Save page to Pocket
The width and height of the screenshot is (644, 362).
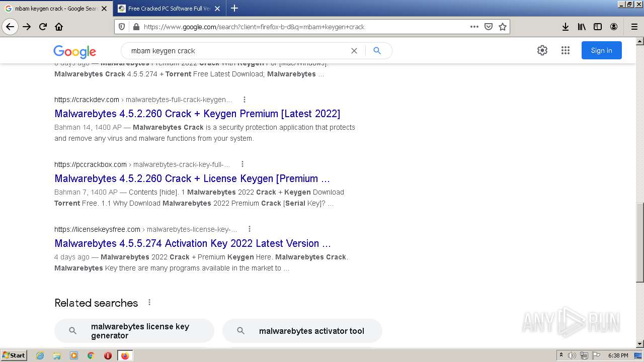(489, 27)
